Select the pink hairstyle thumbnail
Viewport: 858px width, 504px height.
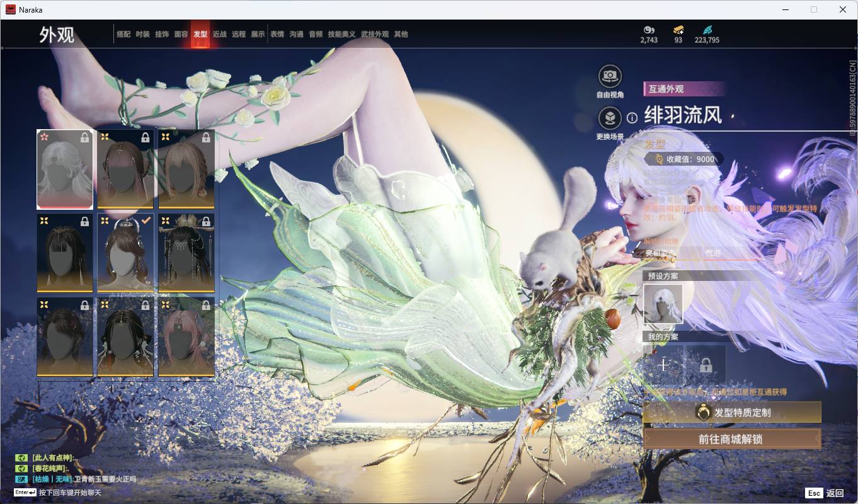point(186,337)
